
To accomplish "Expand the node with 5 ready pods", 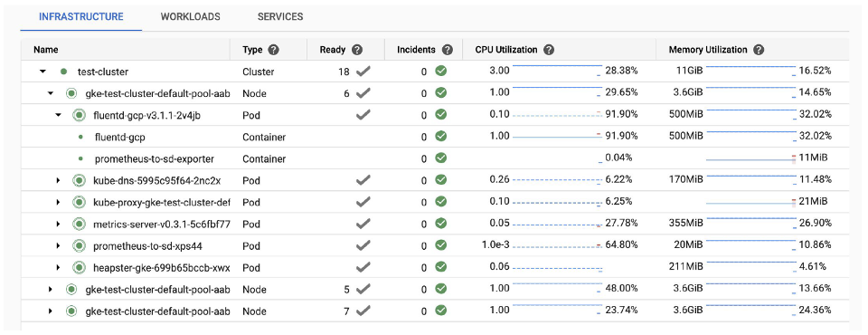I will point(51,289).
